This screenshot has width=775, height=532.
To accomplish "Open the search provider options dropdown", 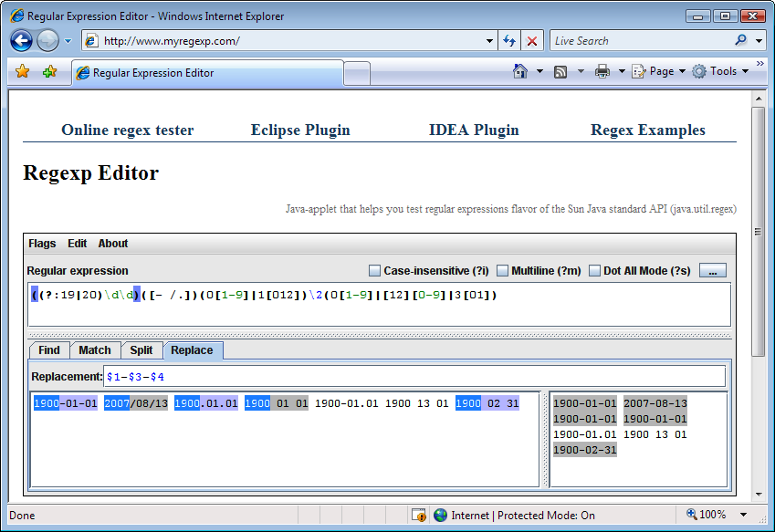I will [x=759, y=41].
